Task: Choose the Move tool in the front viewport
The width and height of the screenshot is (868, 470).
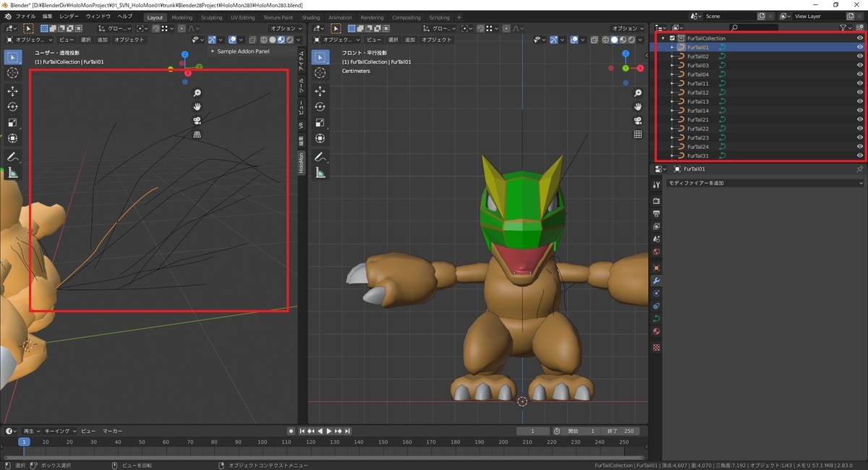Action: [320, 91]
